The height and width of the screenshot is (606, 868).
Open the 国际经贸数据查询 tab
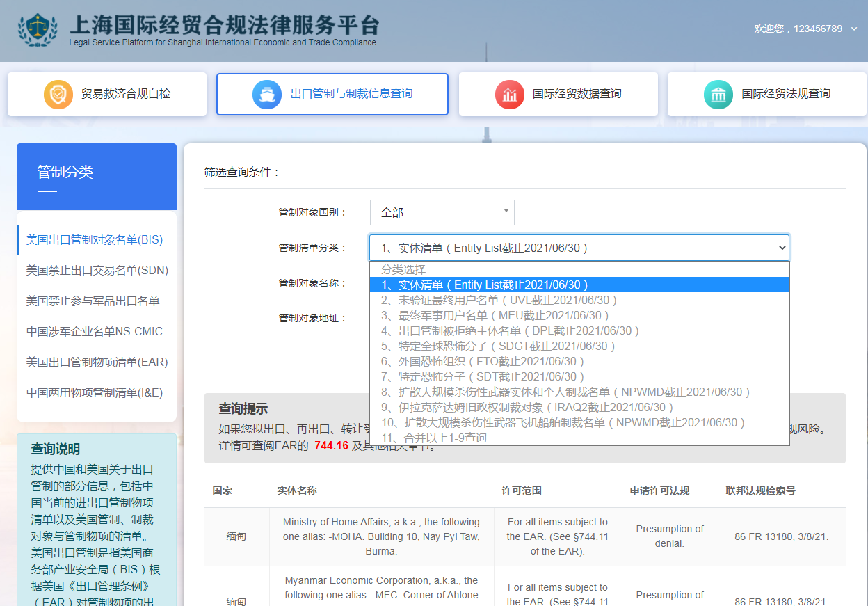coord(558,94)
